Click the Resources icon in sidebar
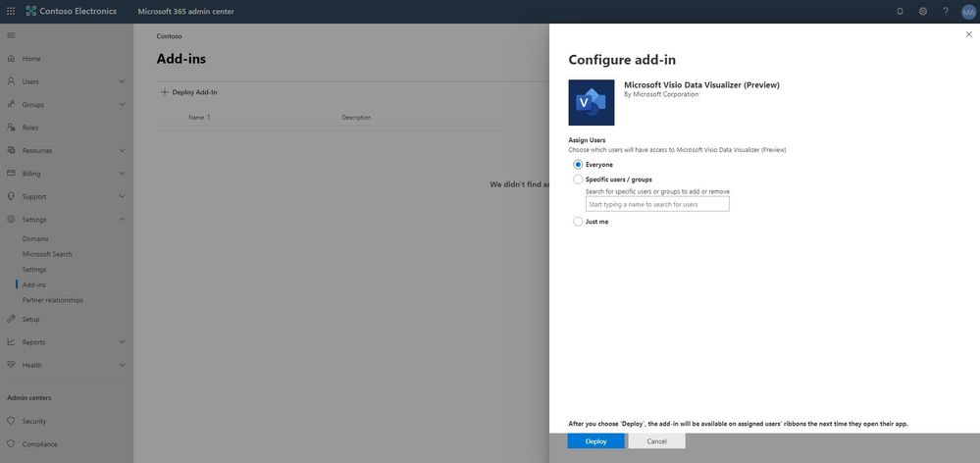The height and width of the screenshot is (463, 980). (x=11, y=151)
